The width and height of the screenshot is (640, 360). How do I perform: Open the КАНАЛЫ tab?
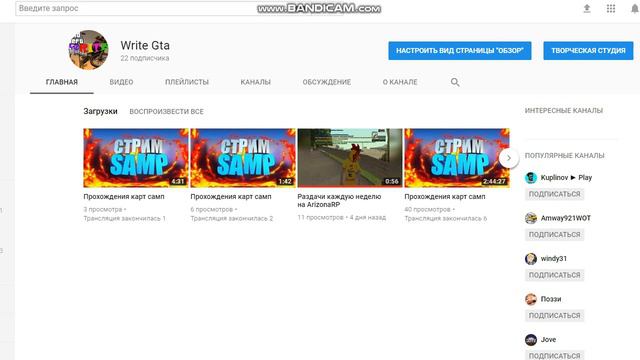pyautogui.click(x=256, y=82)
